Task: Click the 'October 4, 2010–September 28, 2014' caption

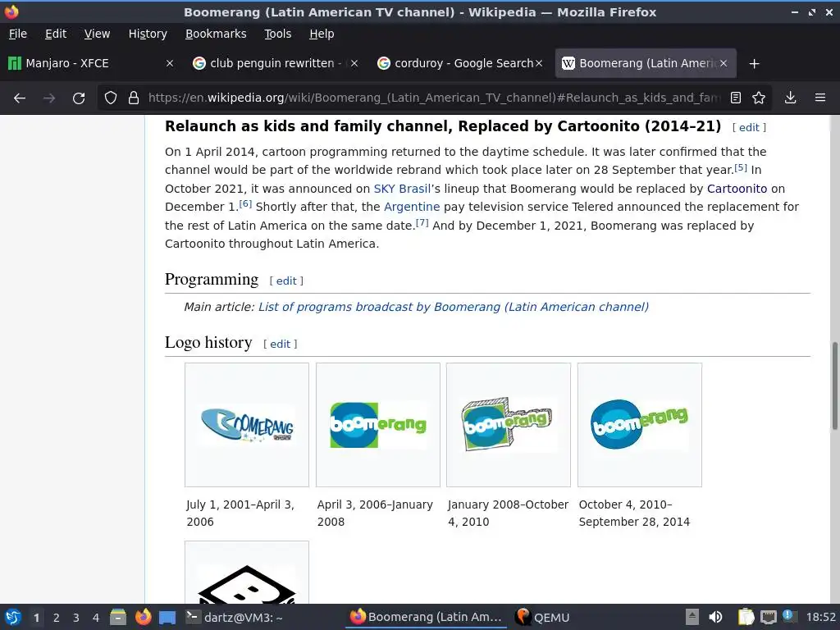Action: (634, 514)
